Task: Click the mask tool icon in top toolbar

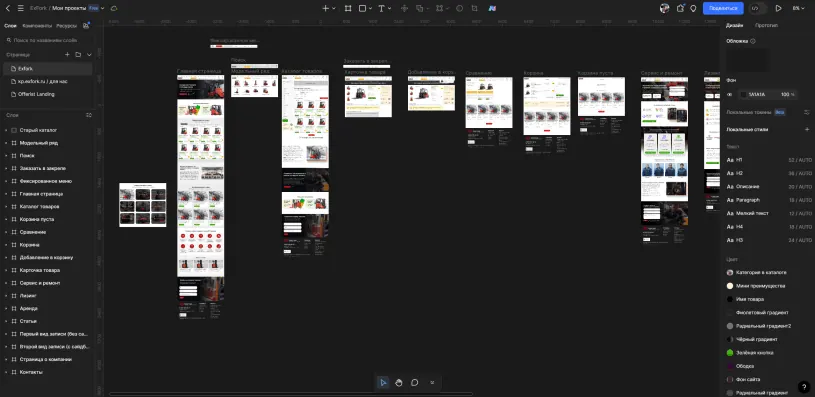Action: 440,8
